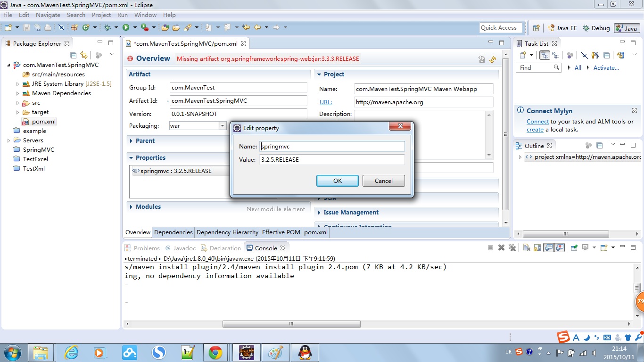This screenshot has height=362, width=644.
Task: Click the Pin Console icon
Action: [x=574, y=247]
